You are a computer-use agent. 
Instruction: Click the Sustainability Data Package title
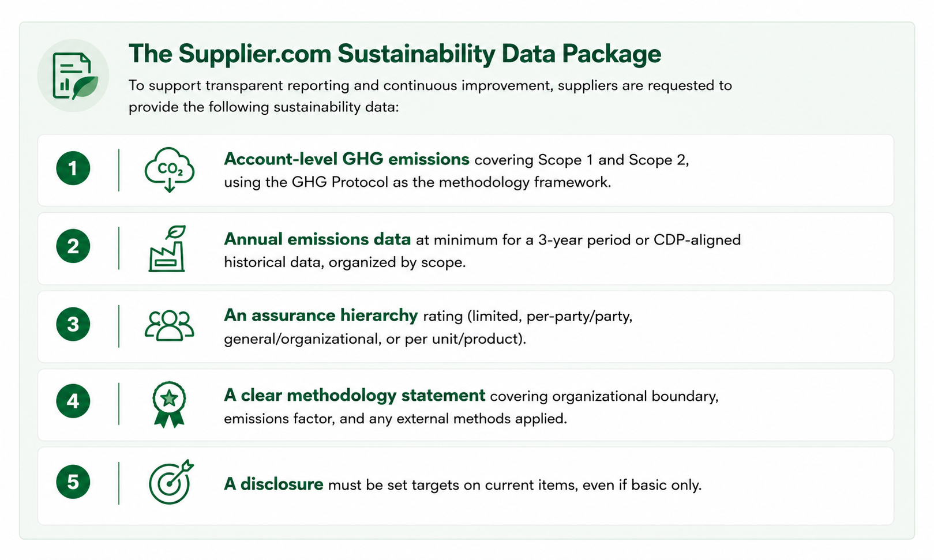[395, 54]
